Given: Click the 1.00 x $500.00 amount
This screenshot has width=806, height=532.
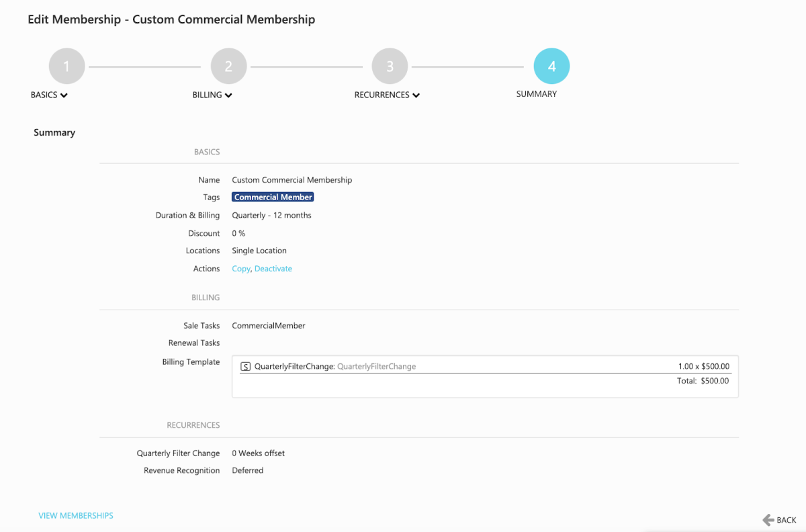Looking at the screenshot, I should tap(703, 367).
